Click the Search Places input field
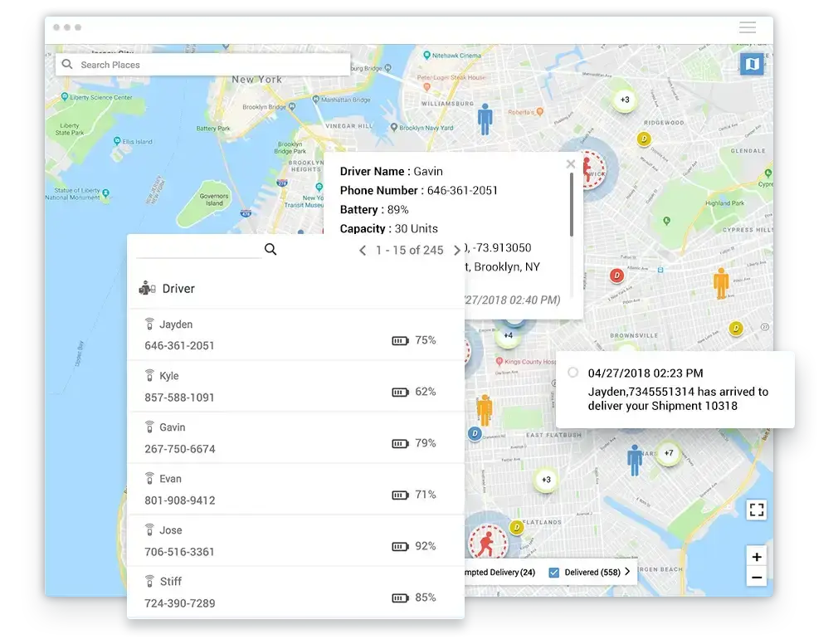The width and height of the screenshot is (838, 644). [x=207, y=65]
